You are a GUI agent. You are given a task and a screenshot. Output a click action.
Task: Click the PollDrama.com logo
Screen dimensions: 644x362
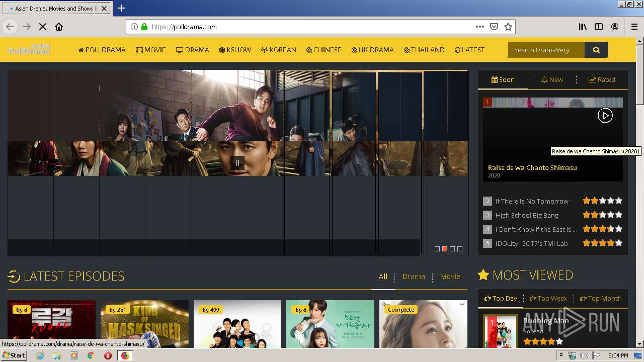[x=29, y=49]
